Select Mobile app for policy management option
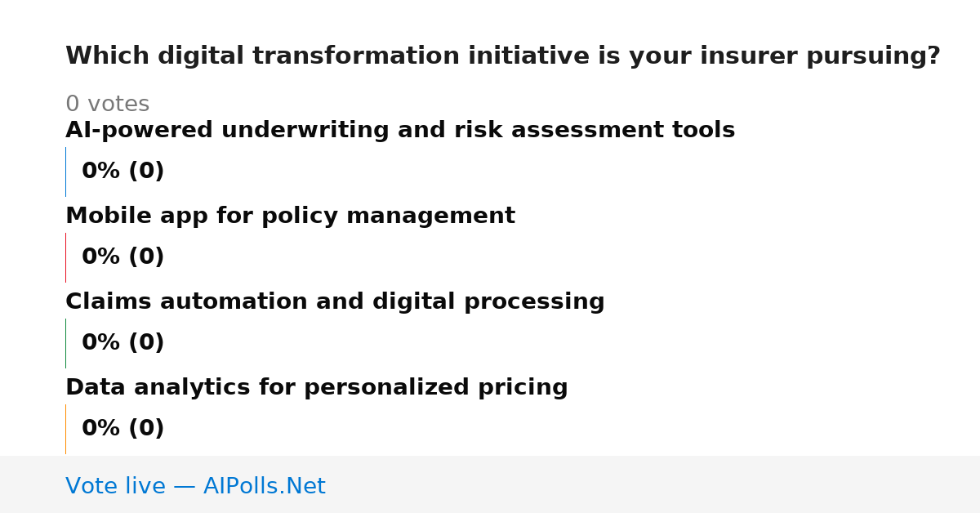Image resolution: width=980 pixels, height=513 pixels. (290, 216)
